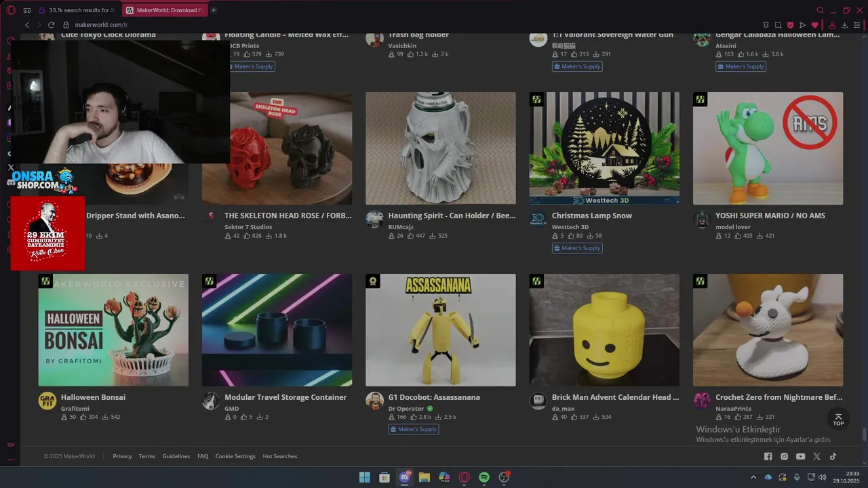The height and width of the screenshot is (488, 868).
Task: Open the Opera menu logo icon
Action: click(11, 10)
